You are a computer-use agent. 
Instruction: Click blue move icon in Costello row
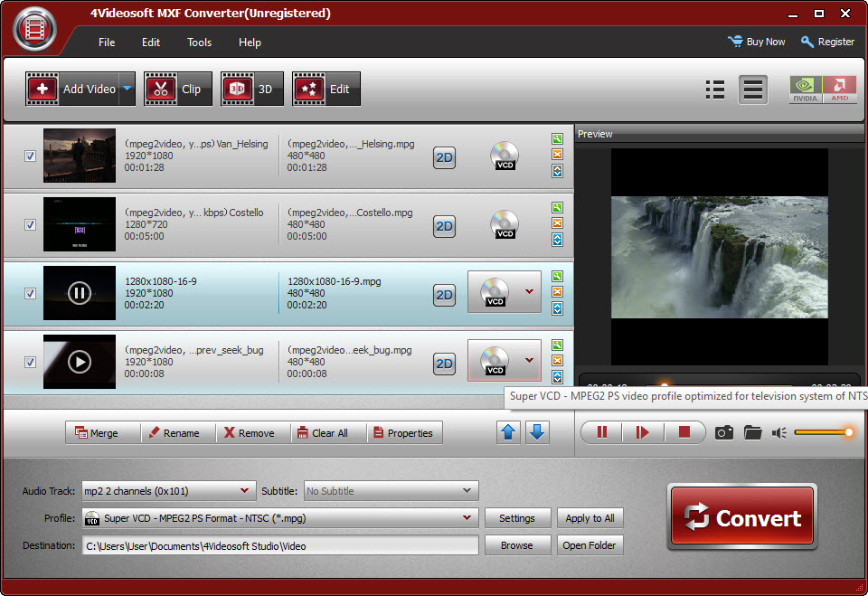click(558, 240)
